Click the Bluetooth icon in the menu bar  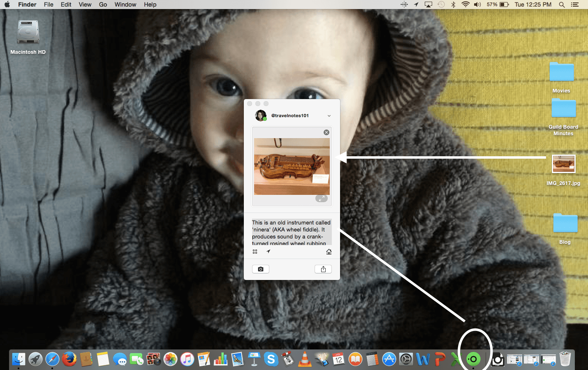(454, 5)
